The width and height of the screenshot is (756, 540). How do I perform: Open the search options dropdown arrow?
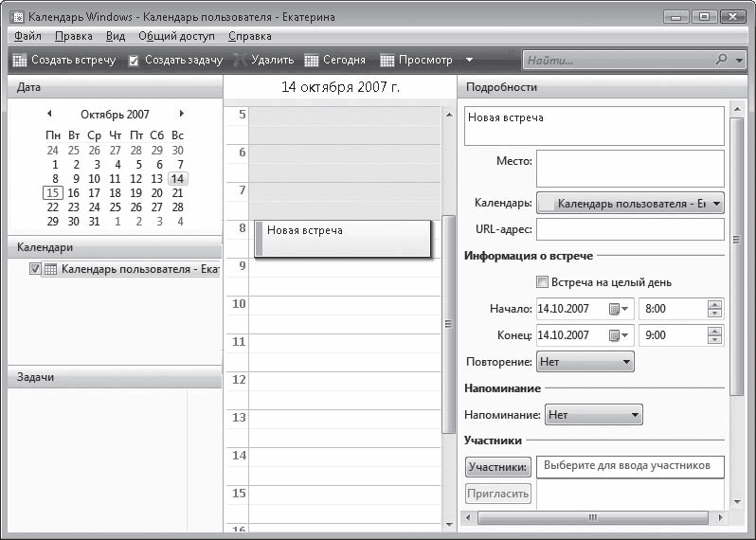click(740, 61)
